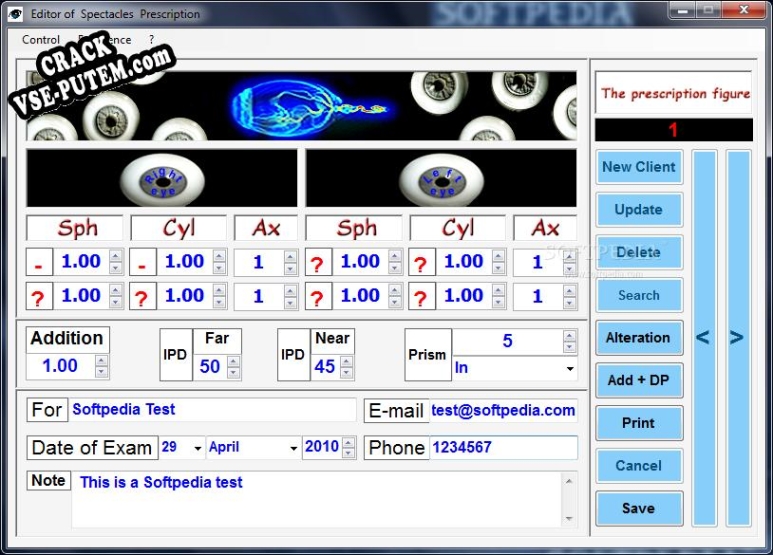Click the Right eye image
The height and width of the screenshot is (555, 773).
pyautogui.click(x=162, y=178)
